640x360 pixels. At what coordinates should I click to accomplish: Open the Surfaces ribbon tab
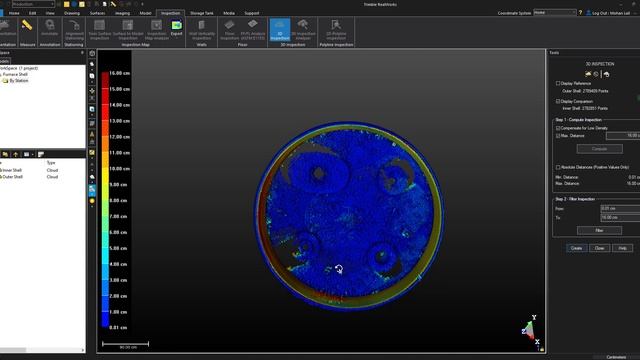pyautogui.click(x=97, y=13)
